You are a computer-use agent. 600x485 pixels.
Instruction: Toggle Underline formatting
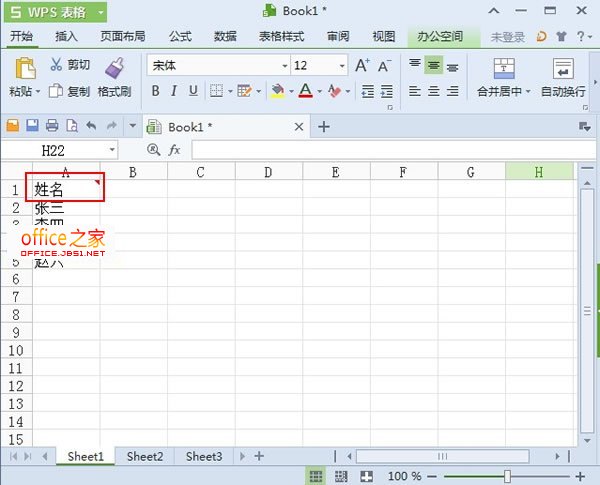[x=193, y=91]
